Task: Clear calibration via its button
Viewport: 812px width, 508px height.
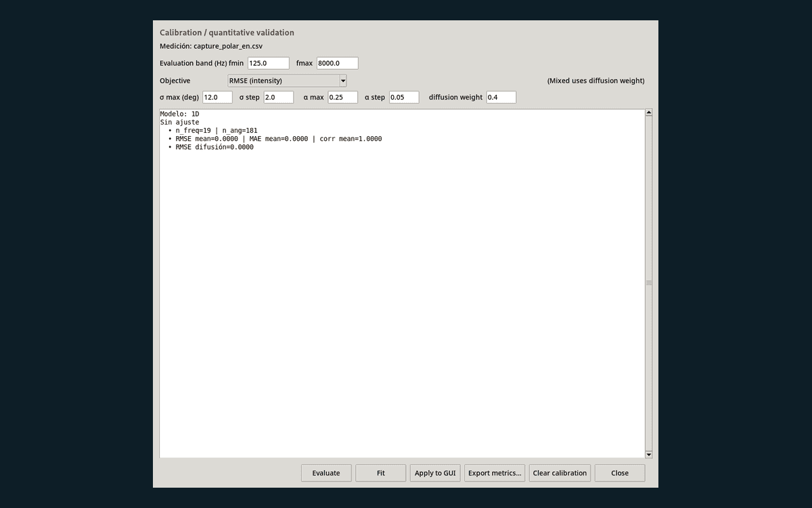Action: [x=560, y=473]
